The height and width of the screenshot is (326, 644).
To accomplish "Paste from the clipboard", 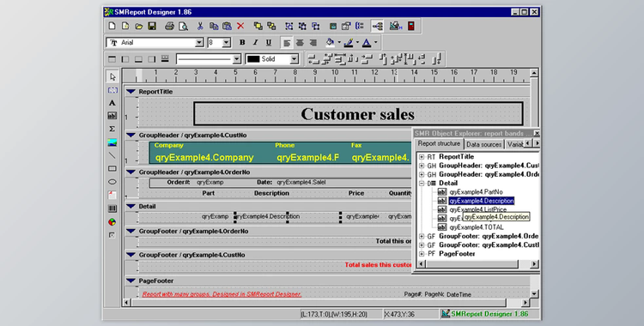I will [x=227, y=27].
